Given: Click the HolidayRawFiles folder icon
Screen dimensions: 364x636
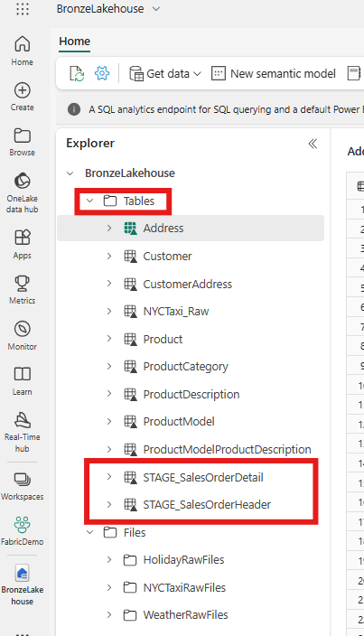Looking at the screenshot, I should (130, 560).
